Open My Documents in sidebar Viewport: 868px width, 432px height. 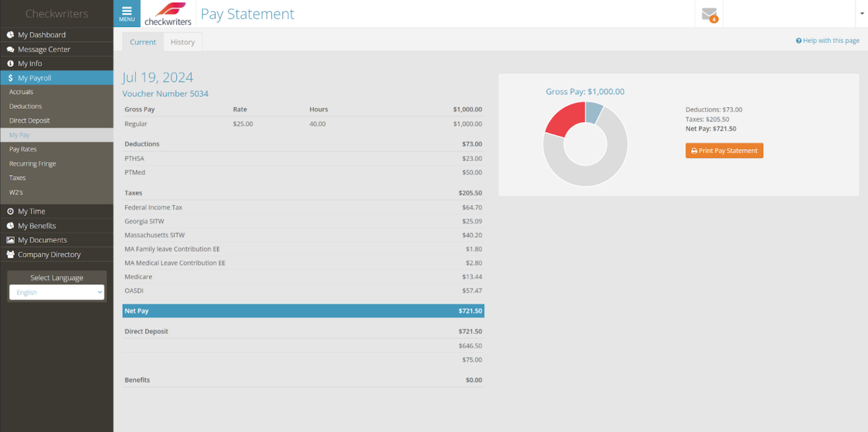point(42,240)
